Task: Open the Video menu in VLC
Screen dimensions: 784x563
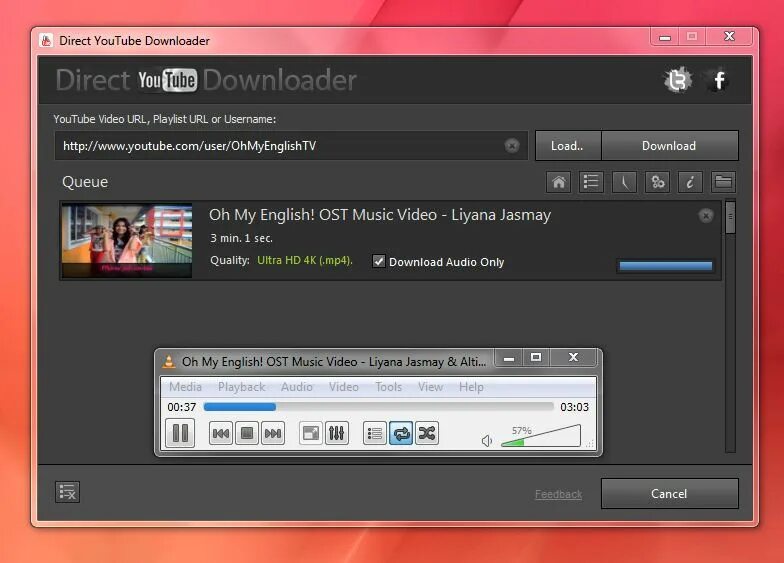Action: click(x=344, y=386)
